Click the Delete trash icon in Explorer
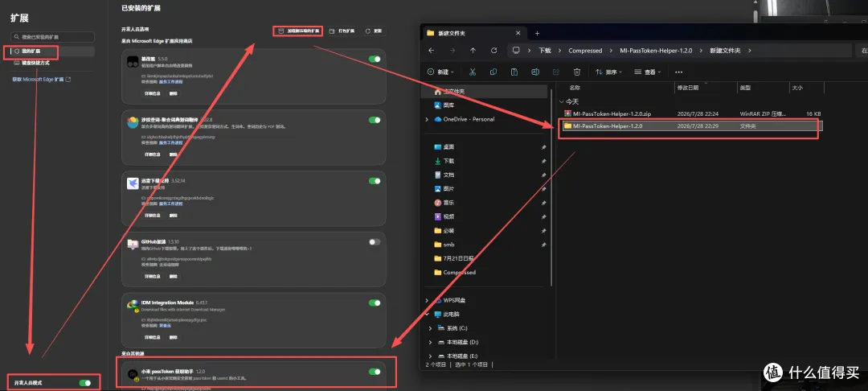Image resolution: width=868 pixels, height=391 pixels. [x=577, y=72]
